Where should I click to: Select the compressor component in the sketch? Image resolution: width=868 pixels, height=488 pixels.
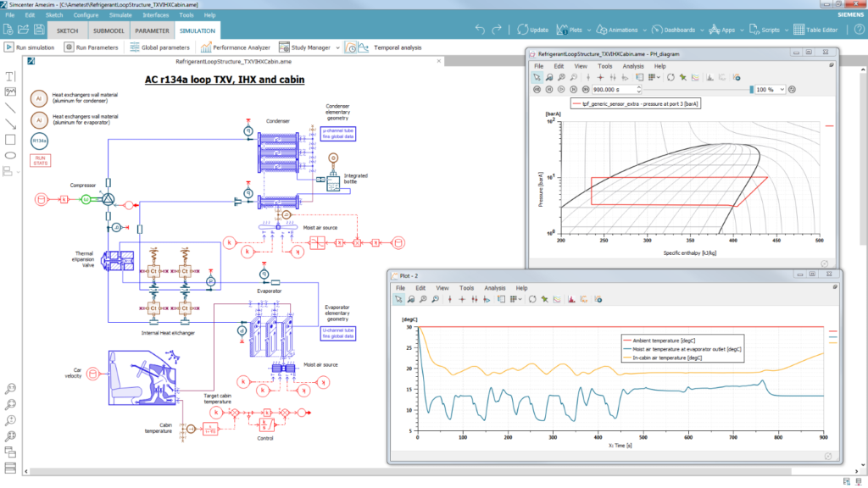click(108, 201)
